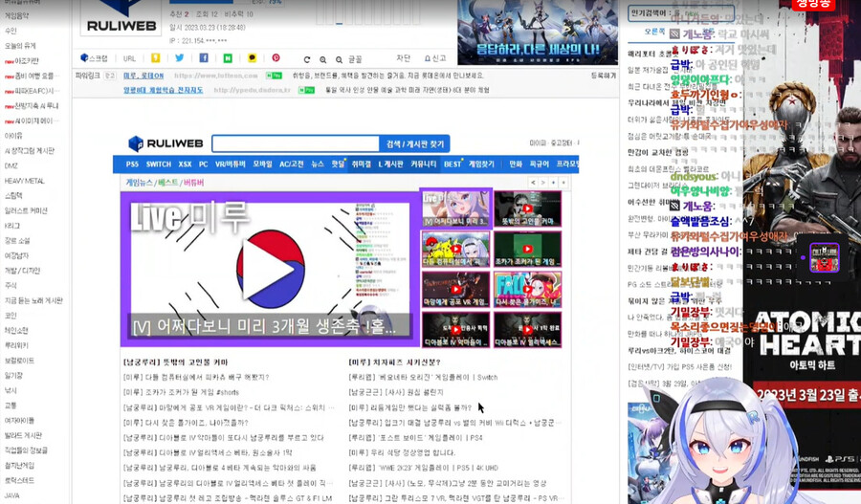
Task: Select the 조카가 조커가 된 게임 thumbnail
Action: point(528,249)
